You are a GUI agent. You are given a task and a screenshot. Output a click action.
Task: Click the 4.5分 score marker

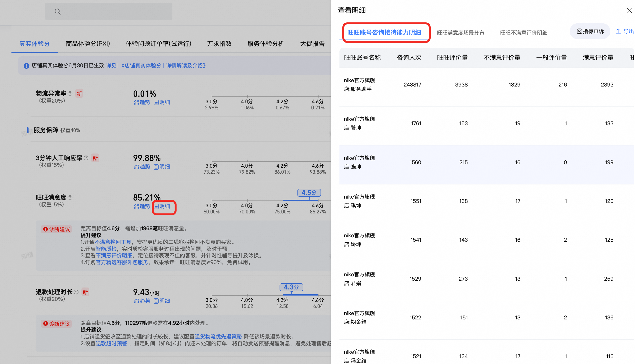[x=309, y=193]
